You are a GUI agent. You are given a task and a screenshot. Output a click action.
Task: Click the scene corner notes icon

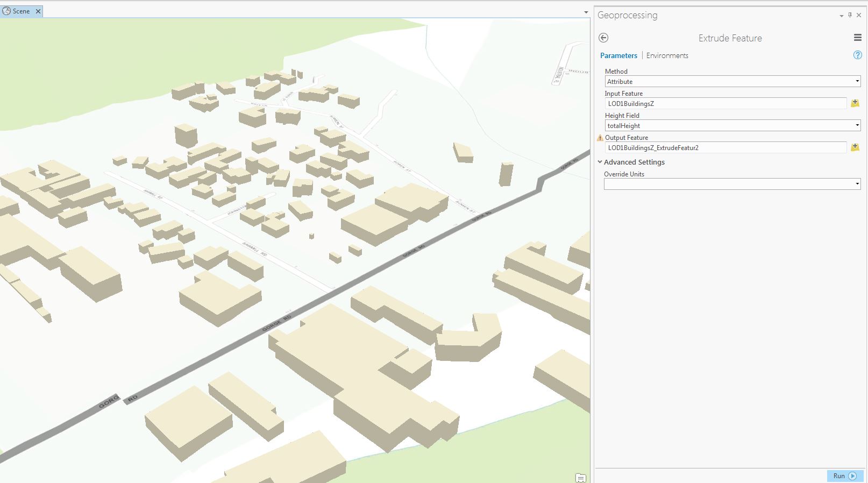580,478
